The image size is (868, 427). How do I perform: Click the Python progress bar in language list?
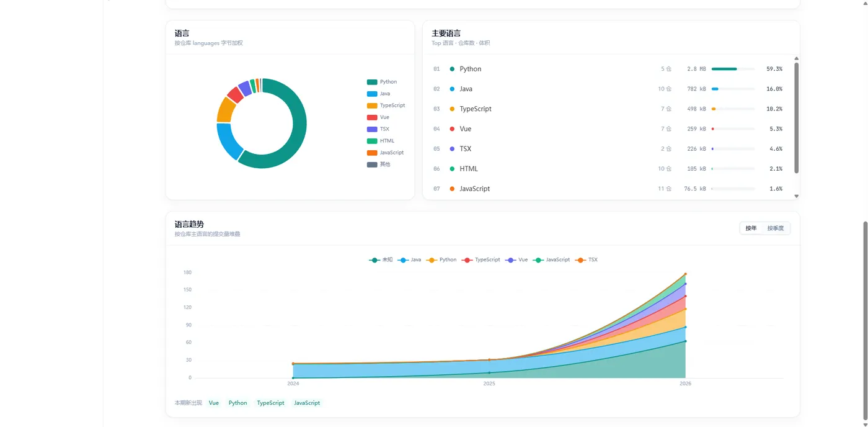pyautogui.click(x=733, y=69)
